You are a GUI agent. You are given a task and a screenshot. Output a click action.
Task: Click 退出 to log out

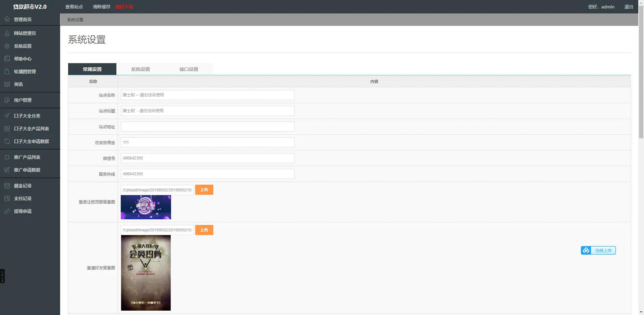[x=629, y=7]
